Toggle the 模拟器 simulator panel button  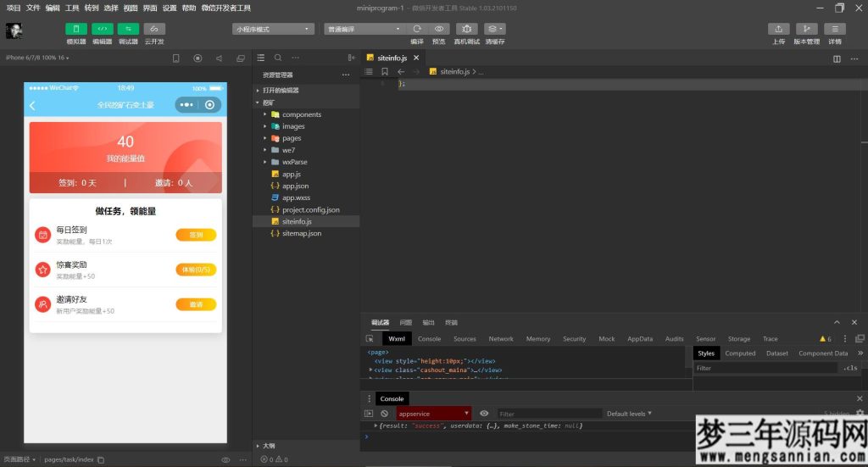tap(76, 29)
